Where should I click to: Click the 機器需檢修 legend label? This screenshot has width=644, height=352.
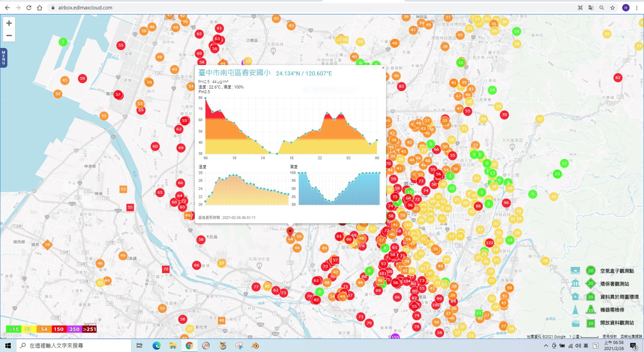pyautogui.click(x=612, y=310)
